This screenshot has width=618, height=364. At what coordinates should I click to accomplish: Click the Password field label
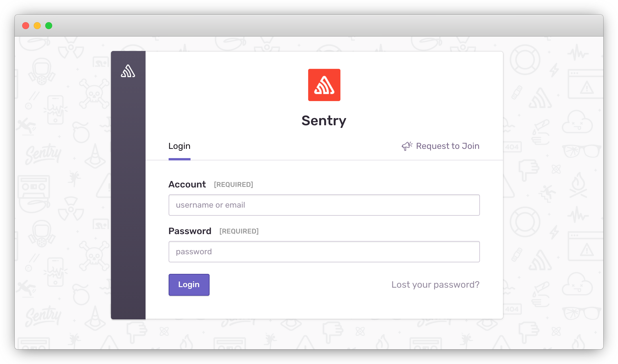(x=190, y=231)
